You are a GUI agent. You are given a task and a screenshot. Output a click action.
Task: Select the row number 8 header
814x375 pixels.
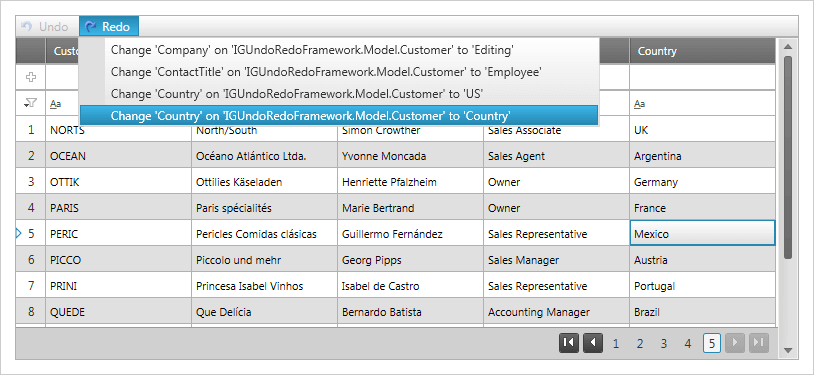31,312
